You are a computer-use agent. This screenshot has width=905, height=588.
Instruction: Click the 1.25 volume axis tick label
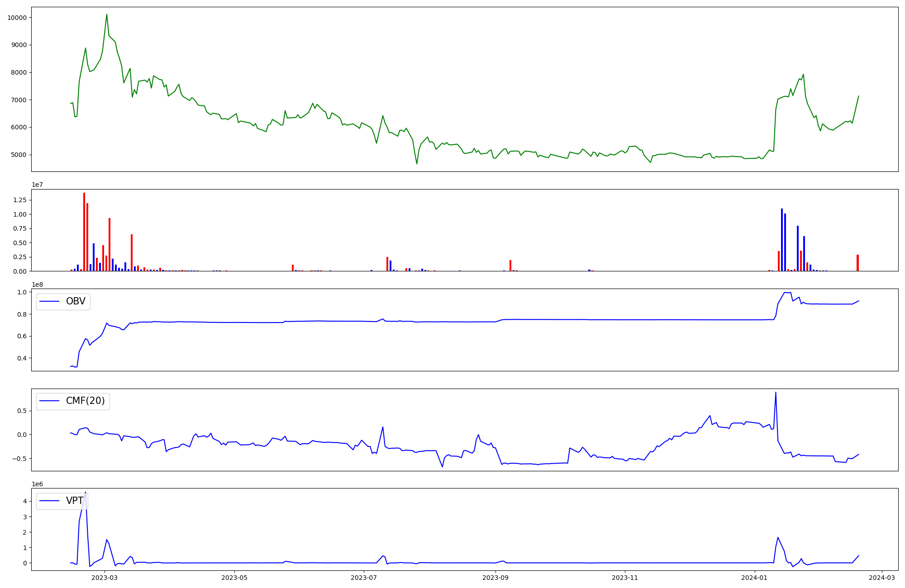click(x=20, y=200)
